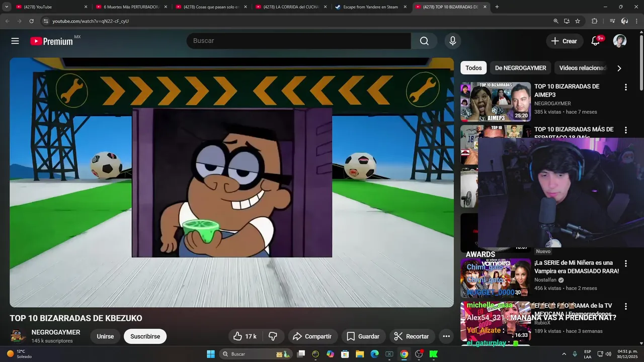
Task: Go back in browser history
Action: pos(7,21)
